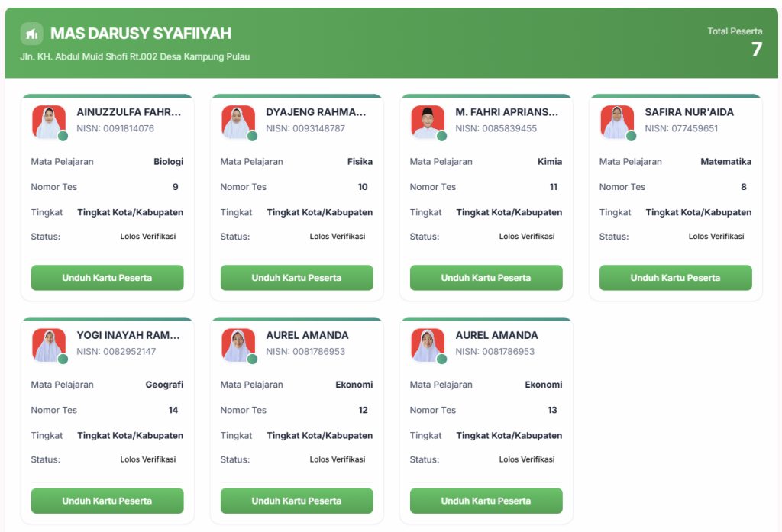Click Dyajeng Rahma's profile photo
782x532 pixels.
point(238,121)
